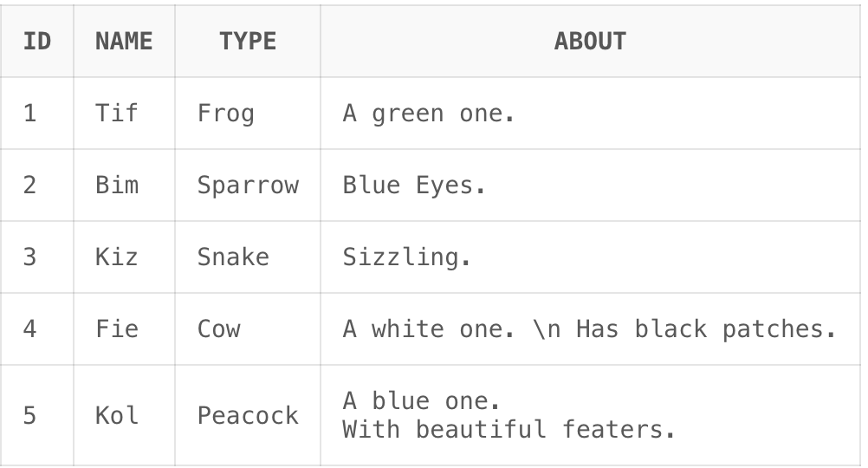Click the Peacock type cell
This screenshot has height=468, width=868.
click(248, 415)
